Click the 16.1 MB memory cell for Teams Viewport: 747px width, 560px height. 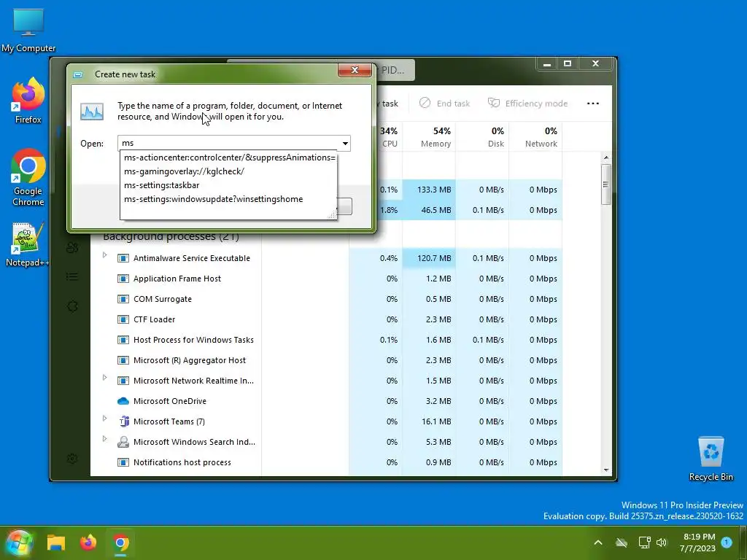tap(429, 421)
